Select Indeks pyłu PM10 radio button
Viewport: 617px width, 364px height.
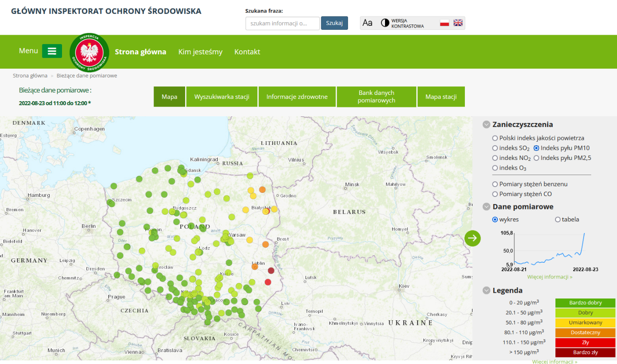[x=536, y=148]
